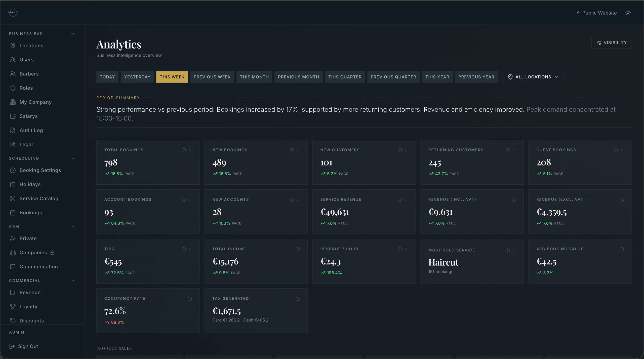
Task: Click the info icon on Tax Generated
Action: click(298, 299)
